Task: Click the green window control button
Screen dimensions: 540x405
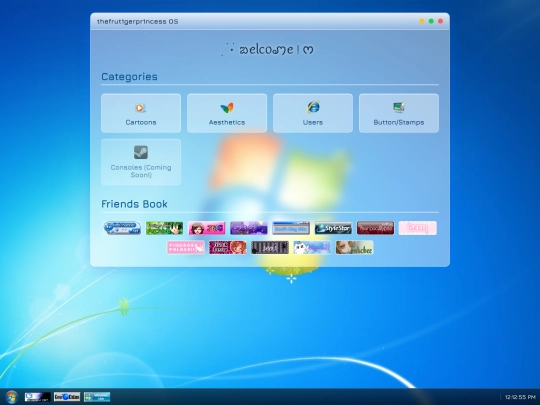Action: point(431,21)
